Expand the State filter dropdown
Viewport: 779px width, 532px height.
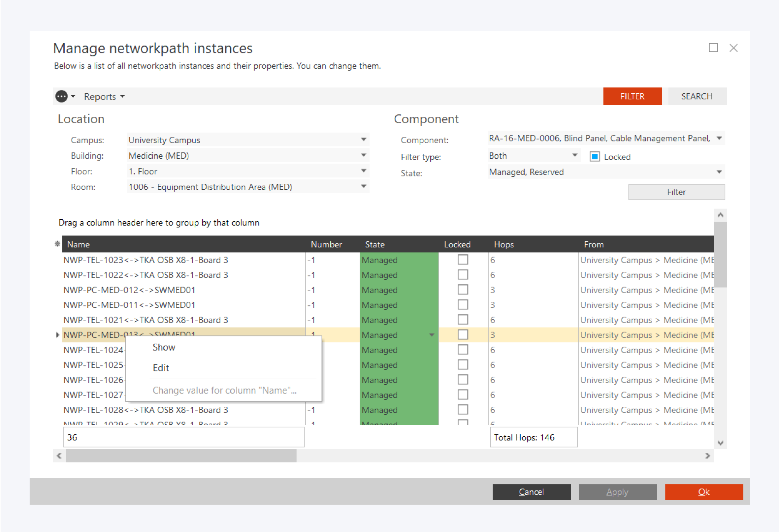719,172
